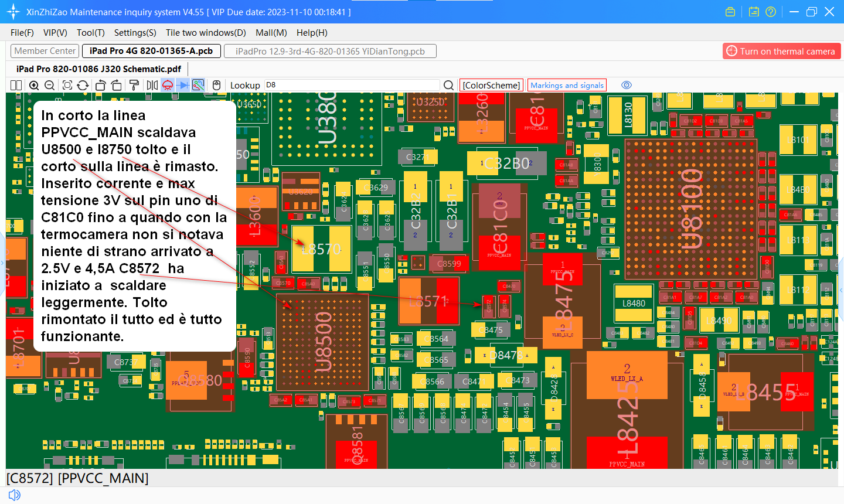Toggle the signal trace routing view
Viewport: 844px width, 504px height.
click(198, 86)
